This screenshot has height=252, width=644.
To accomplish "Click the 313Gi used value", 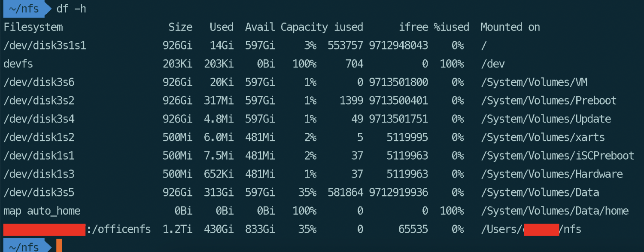I will tap(219, 192).
